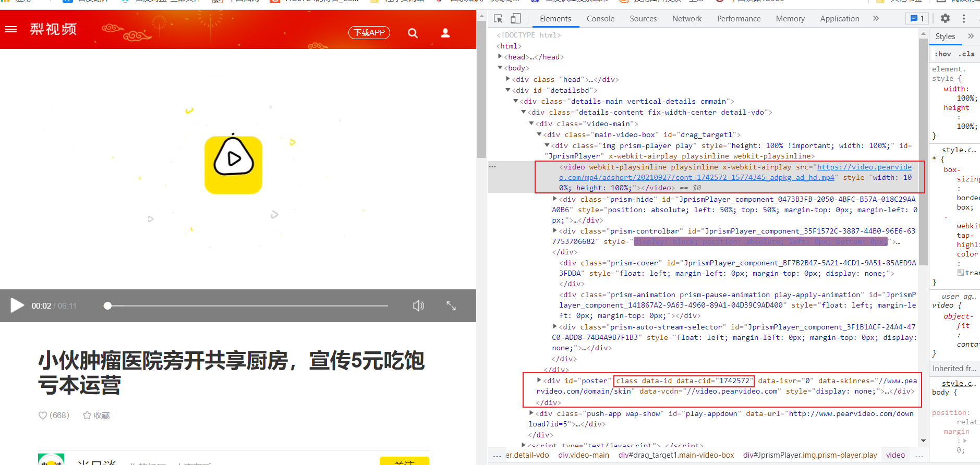Image resolution: width=980 pixels, height=465 pixels.
Task: Switch to the Performance tab
Action: 739,19
